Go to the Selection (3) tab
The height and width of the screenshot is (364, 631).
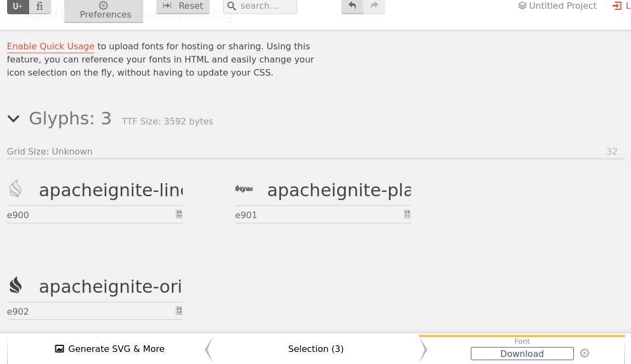315,349
